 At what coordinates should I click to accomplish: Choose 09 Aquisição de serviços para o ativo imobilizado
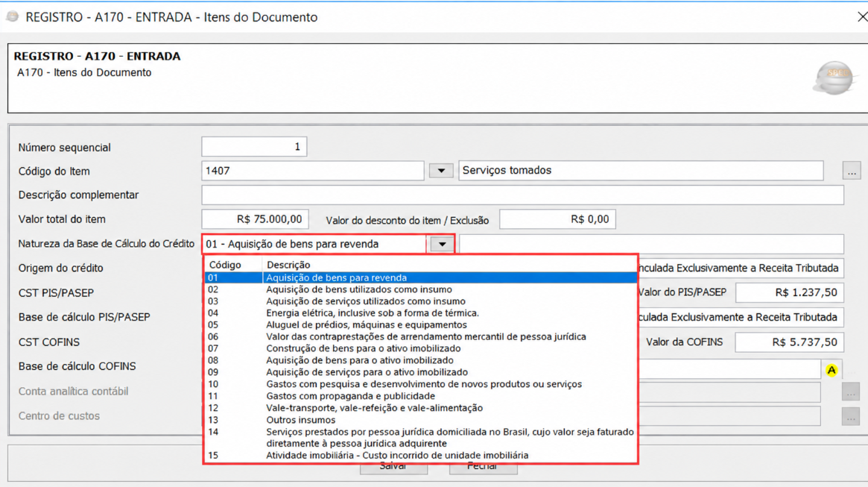point(421,372)
